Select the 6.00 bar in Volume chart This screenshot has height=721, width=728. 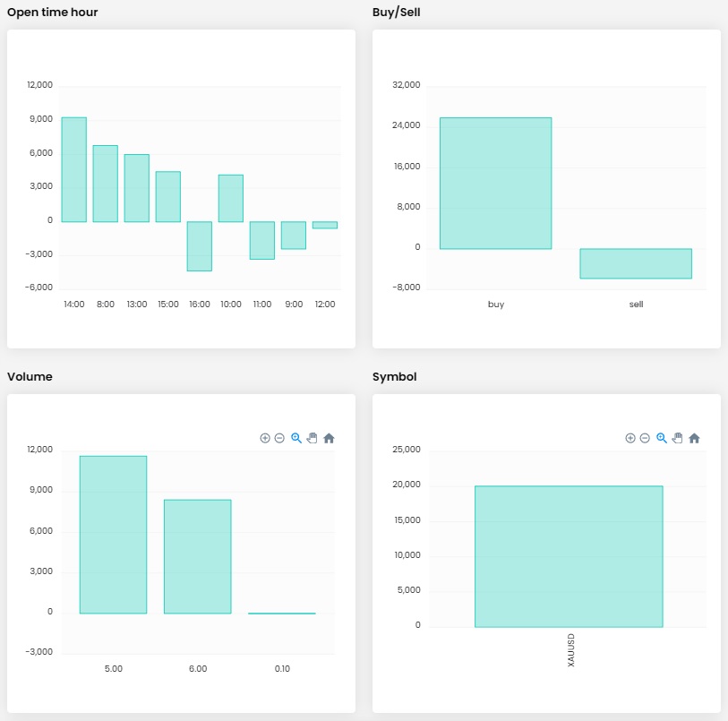coord(197,556)
